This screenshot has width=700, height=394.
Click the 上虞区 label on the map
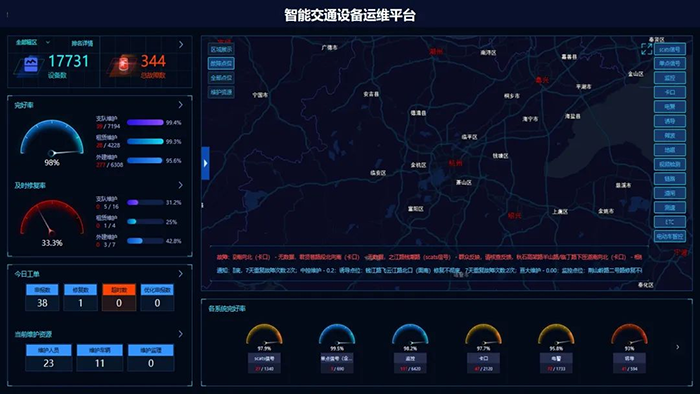coord(560,212)
